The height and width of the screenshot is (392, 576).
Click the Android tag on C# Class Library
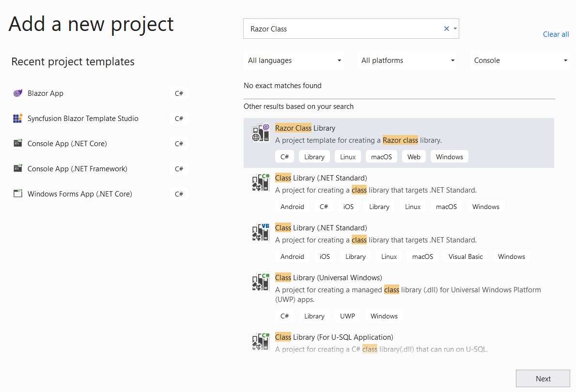click(292, 207)
